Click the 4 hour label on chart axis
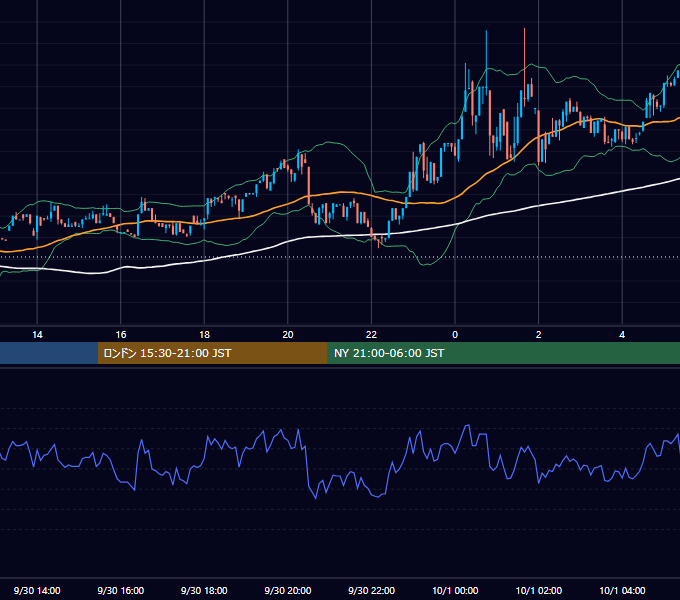Screen dimensions: 680x600 (622, 335)
